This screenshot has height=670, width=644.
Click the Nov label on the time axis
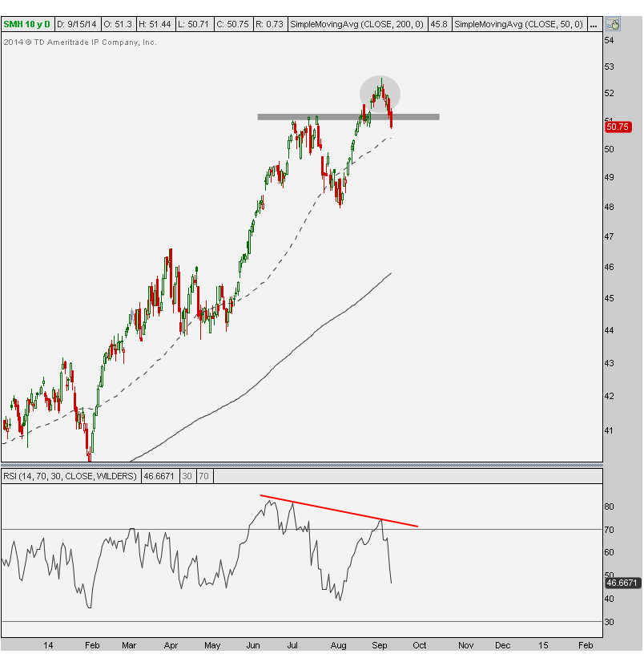point(465,645)
